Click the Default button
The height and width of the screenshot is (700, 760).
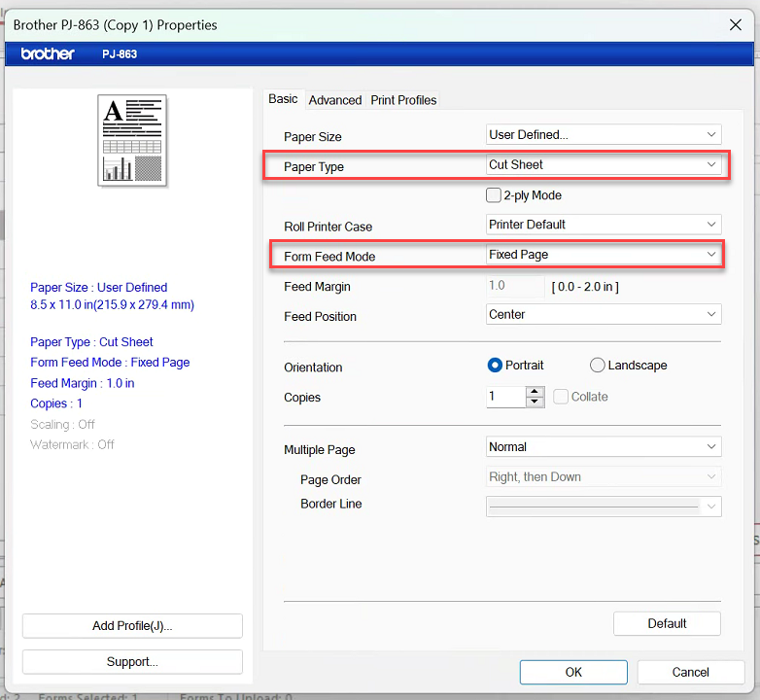(x=667, y=623)
